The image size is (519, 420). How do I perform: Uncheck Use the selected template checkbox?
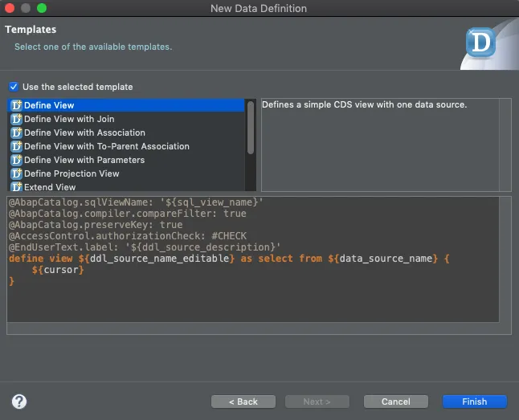tap(14, 87)
